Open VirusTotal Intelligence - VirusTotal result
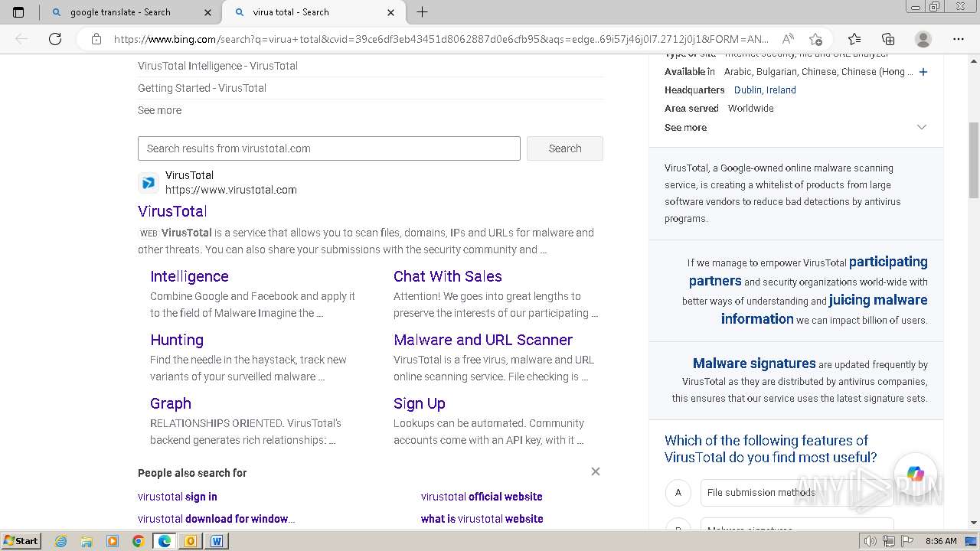 (217, 66)
